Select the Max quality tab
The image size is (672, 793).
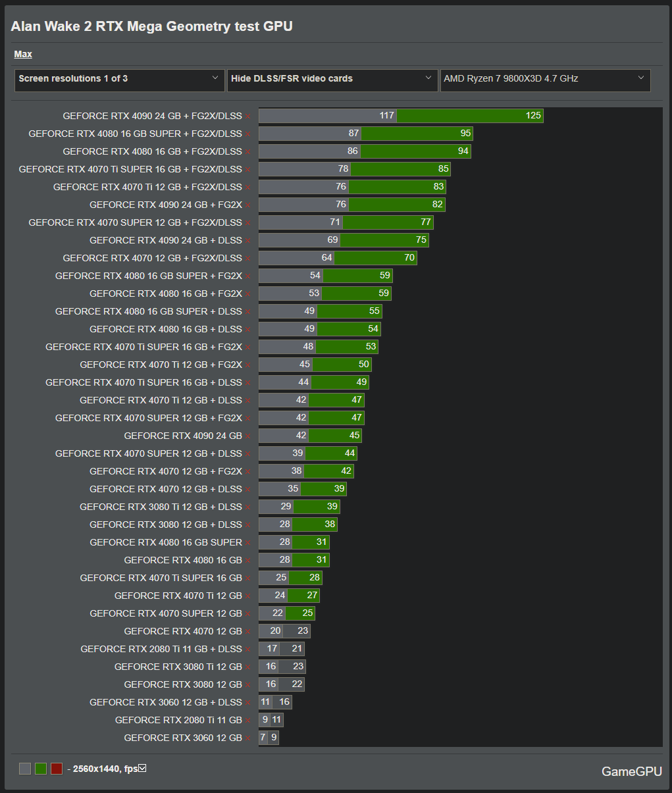[x=23, y=54]
